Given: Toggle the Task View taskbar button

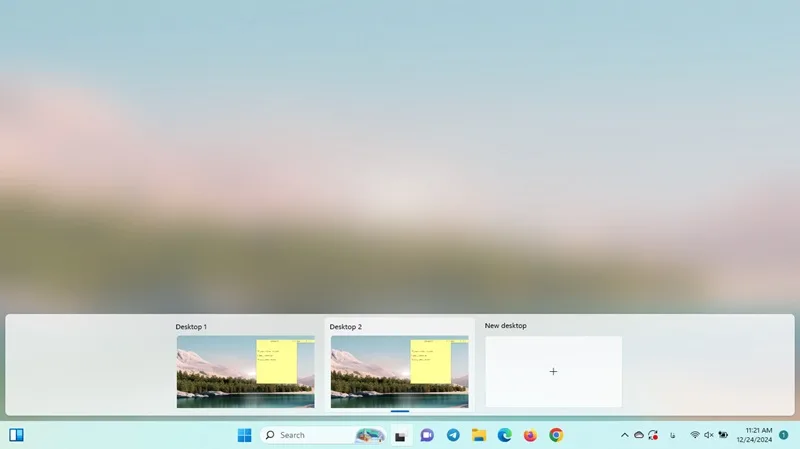Looking at the screenshot, I should [401, 436].
